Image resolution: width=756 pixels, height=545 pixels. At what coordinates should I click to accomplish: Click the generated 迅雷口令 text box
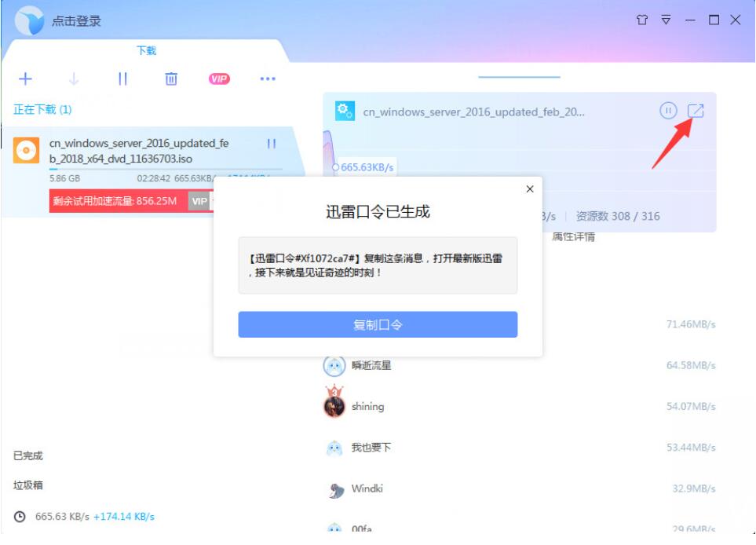(x=378, y=265)
